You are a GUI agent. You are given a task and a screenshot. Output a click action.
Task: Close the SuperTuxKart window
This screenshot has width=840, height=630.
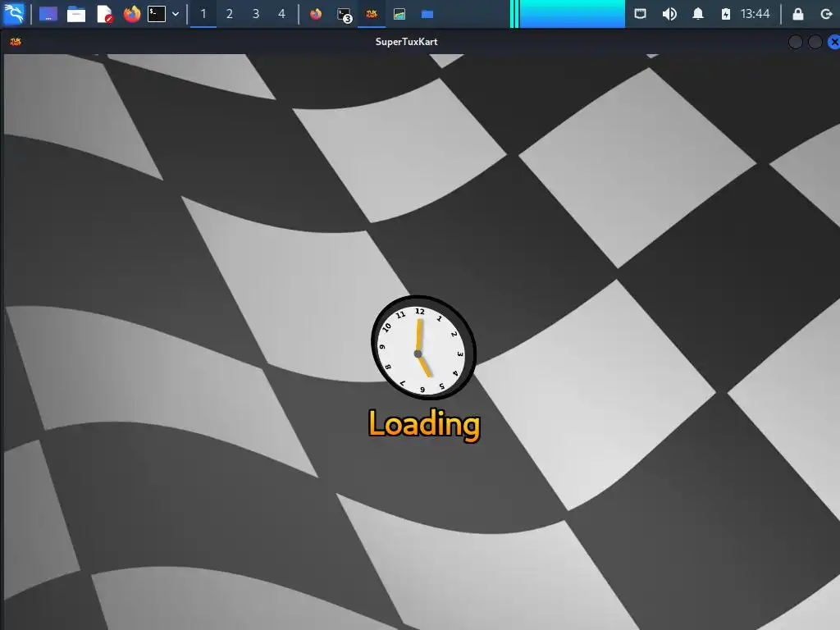click(x=834, y=42)
